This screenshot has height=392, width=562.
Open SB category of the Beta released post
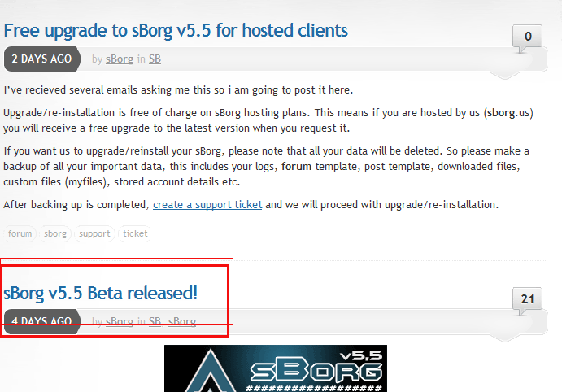[x=155, y=321]
